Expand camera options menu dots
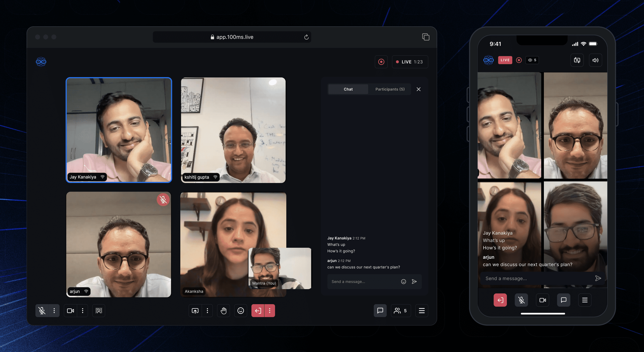This screenshot has width=644, height=352. pos(83,311)
